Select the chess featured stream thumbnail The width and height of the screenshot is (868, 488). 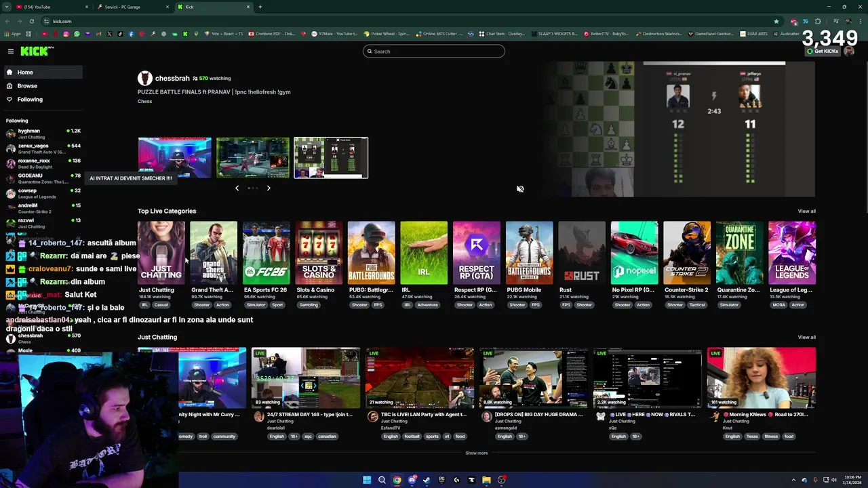[x=331, y=158]
